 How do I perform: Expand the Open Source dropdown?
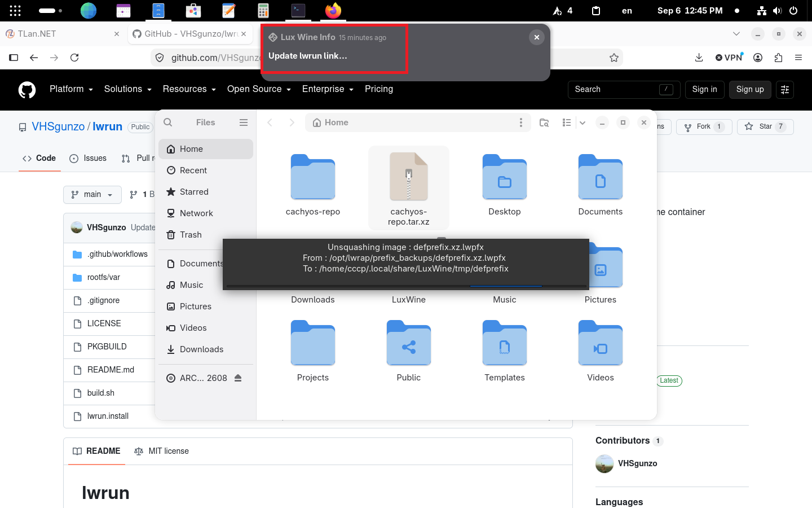point(259,89)
